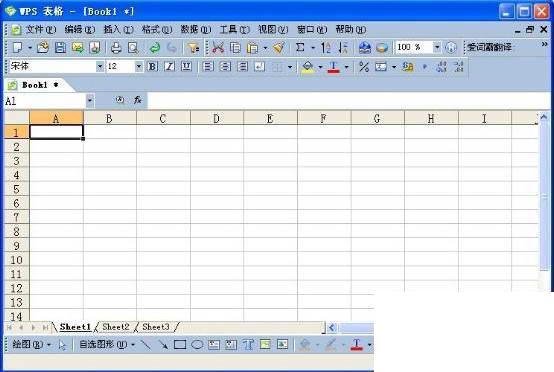
Task: Open Print Preview with the magnifier page icon
Action: click(133, 47)
